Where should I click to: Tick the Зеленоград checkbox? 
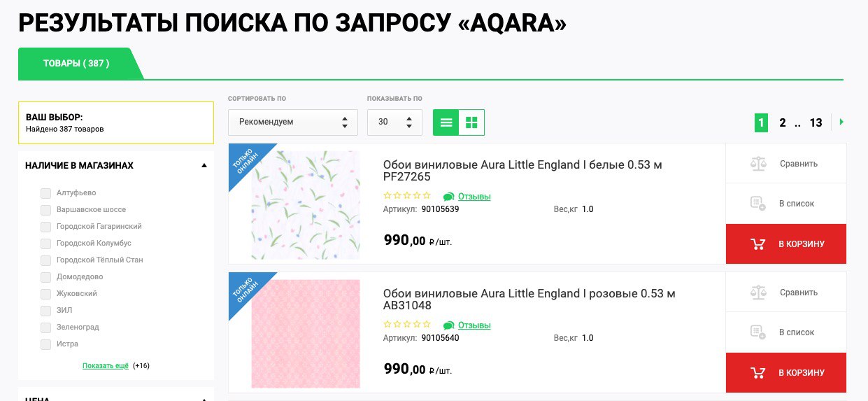[x=45, y=328]
